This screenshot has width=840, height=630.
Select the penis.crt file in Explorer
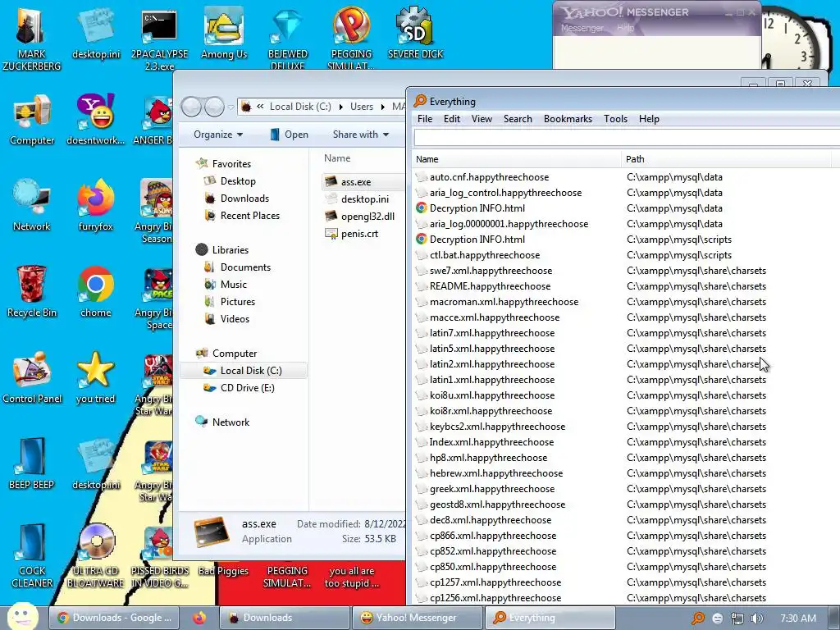[x=352, y=234]
